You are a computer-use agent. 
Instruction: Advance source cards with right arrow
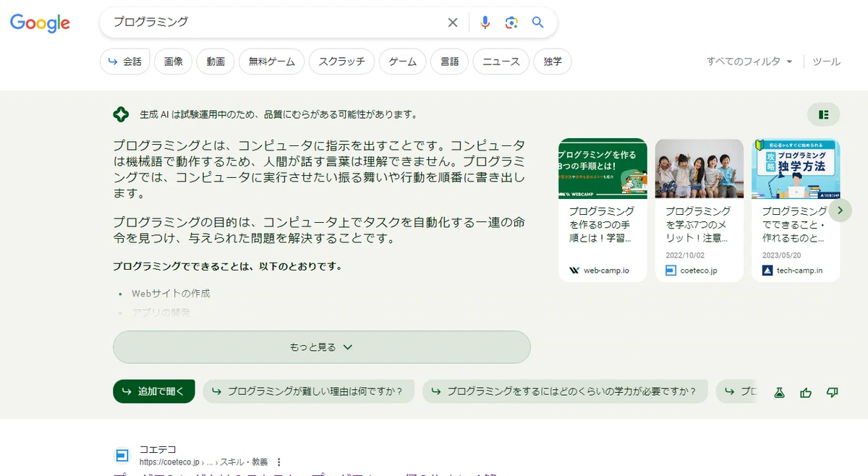coord(840,211)
